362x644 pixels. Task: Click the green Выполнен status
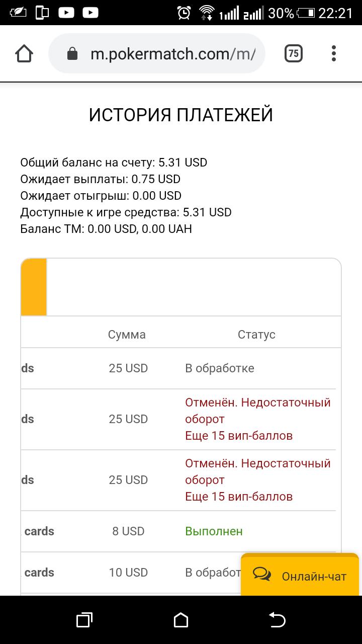[x=214, y=531]
